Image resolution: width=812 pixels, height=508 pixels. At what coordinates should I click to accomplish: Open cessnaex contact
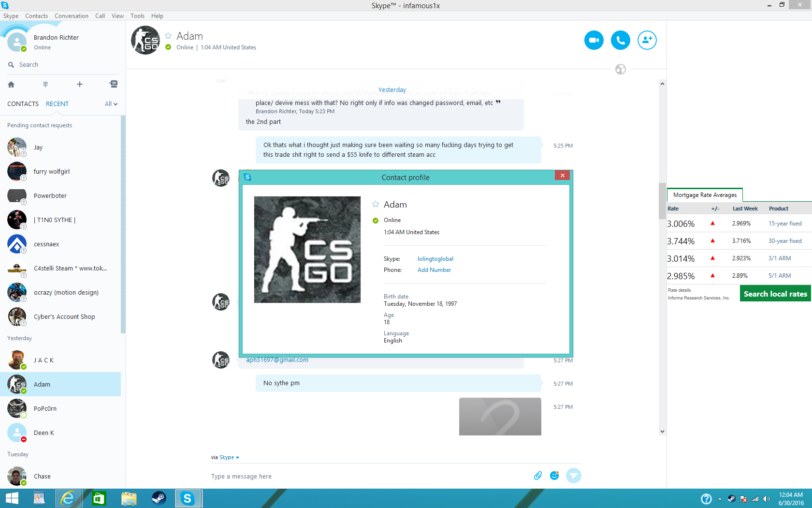point(60,244)
